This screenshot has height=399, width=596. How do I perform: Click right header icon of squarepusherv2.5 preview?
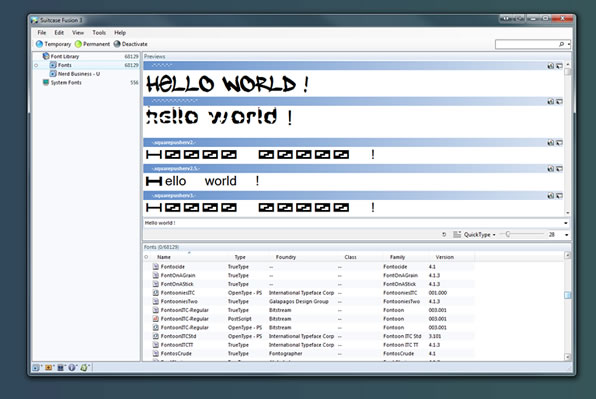(x=560, y=169)
